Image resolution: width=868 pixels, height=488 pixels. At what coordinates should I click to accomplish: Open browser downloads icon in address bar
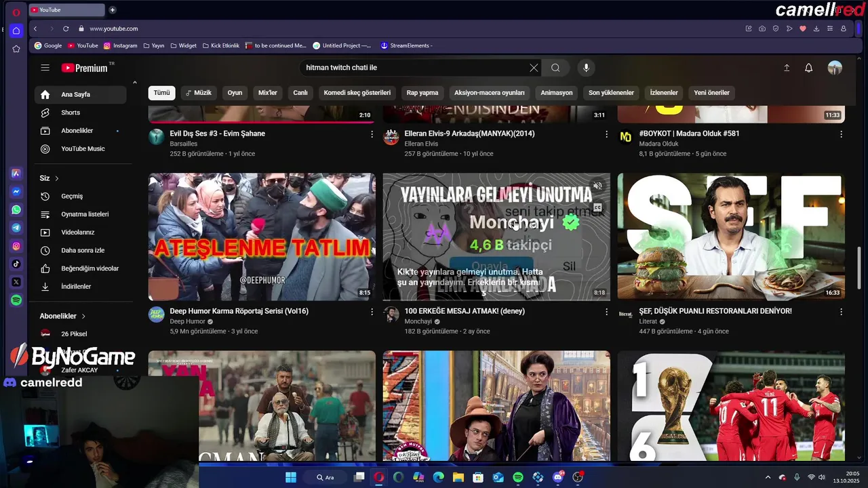click(x=816, y=28)
